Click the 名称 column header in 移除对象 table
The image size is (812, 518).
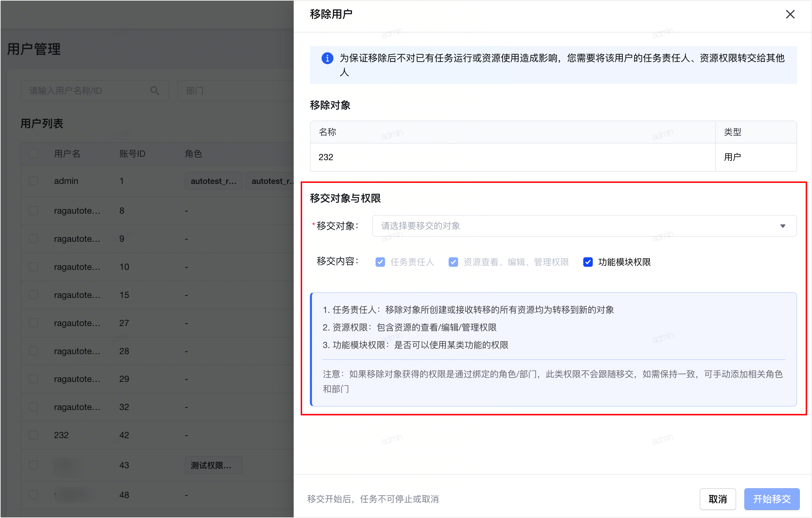pyautogui.click(x=327, y=132)
